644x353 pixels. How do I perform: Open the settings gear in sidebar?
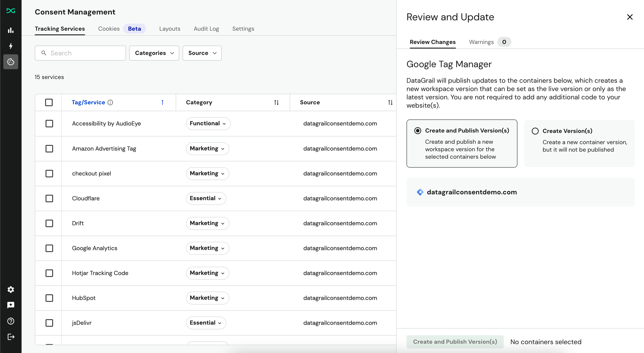(11, 290)
